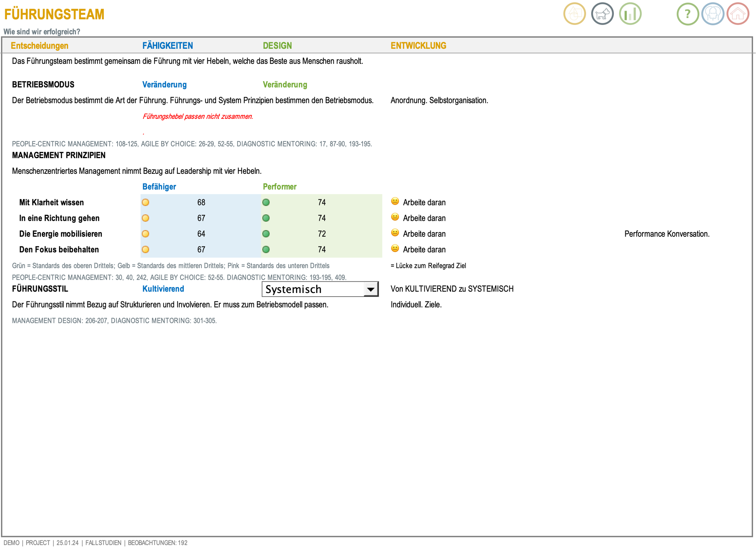The image size is (756, 548).
Task: Click the yellow indicator for Die Energie mobilisieren
Action: pyautogui.click(x=145, y=234)
